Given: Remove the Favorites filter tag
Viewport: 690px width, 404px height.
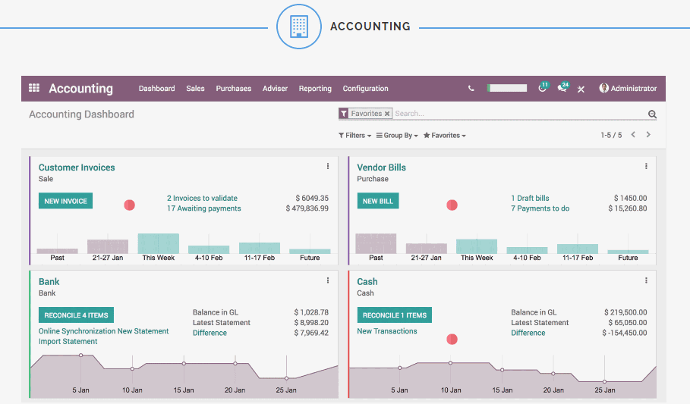Looking at the screenshot, I should point(387,114).
